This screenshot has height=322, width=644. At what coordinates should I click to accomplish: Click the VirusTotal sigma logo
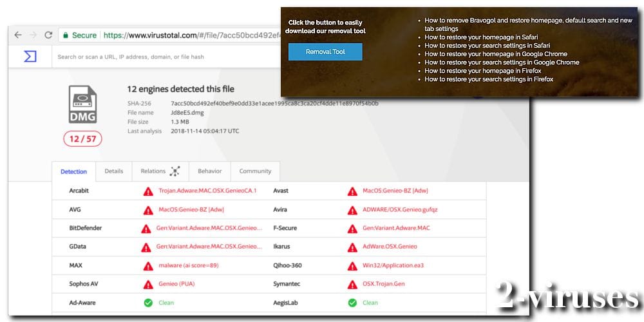coord(30,57)
